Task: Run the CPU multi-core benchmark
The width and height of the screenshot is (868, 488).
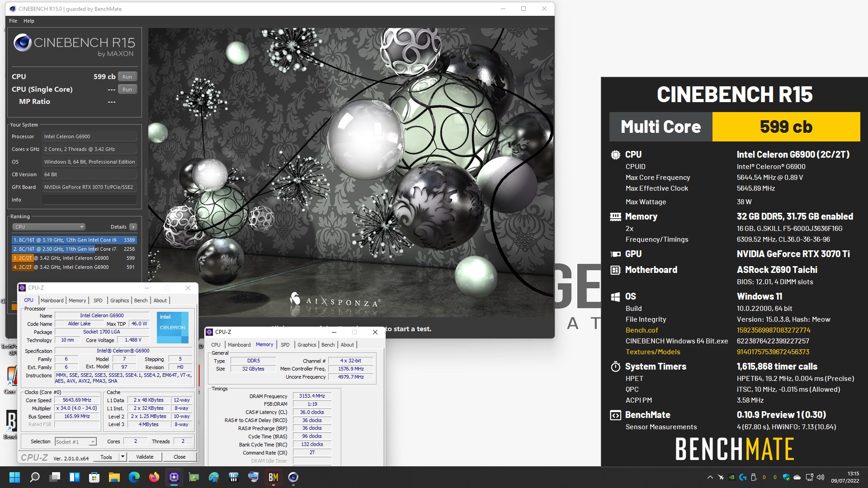Action: pyautogui.click(x=127, y=77)
